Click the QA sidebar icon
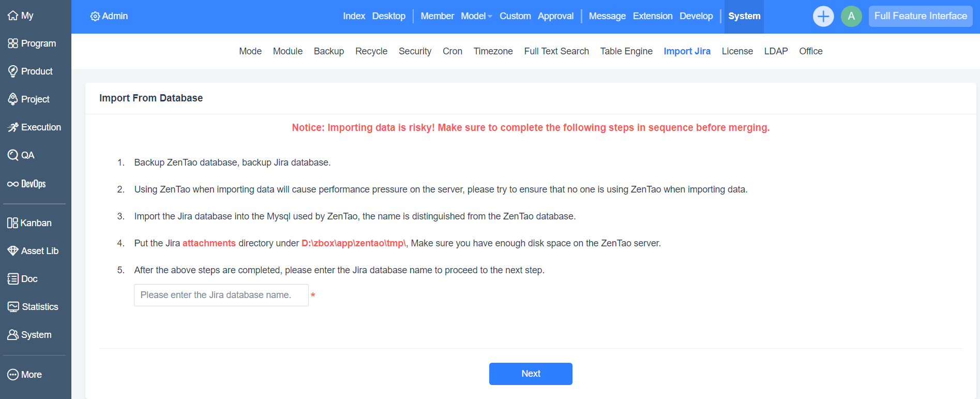 (x=13, y=155)
